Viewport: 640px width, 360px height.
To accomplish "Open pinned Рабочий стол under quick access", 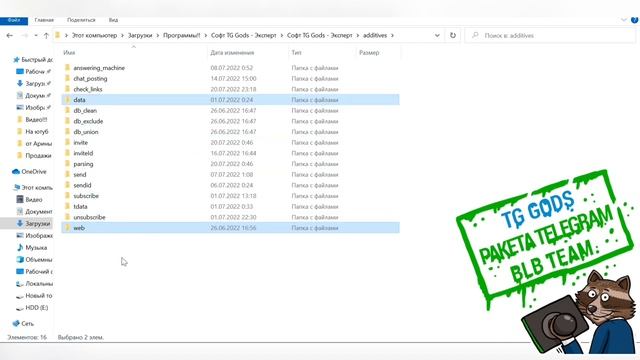I will 35,71.
